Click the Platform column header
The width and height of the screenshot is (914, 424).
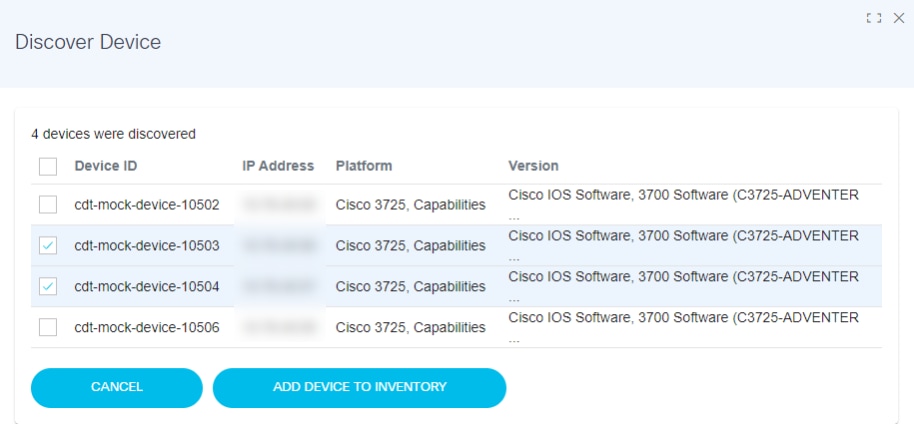pyautogui.click(x=364, y=166)
